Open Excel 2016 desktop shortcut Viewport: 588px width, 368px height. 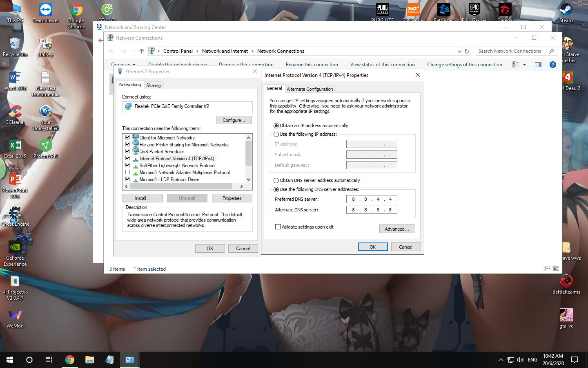pos(15,149)
